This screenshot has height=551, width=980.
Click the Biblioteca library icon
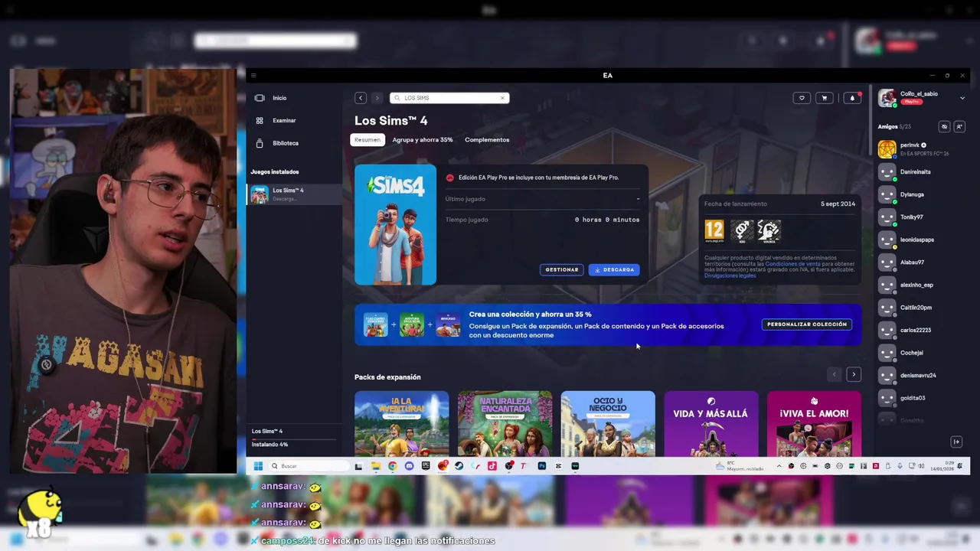[260, 143]
